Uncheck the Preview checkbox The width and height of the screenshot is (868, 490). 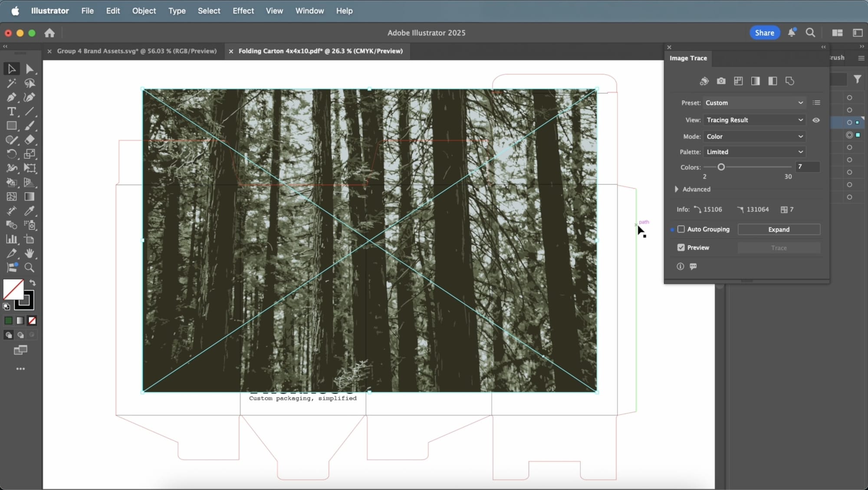[681, 247]
